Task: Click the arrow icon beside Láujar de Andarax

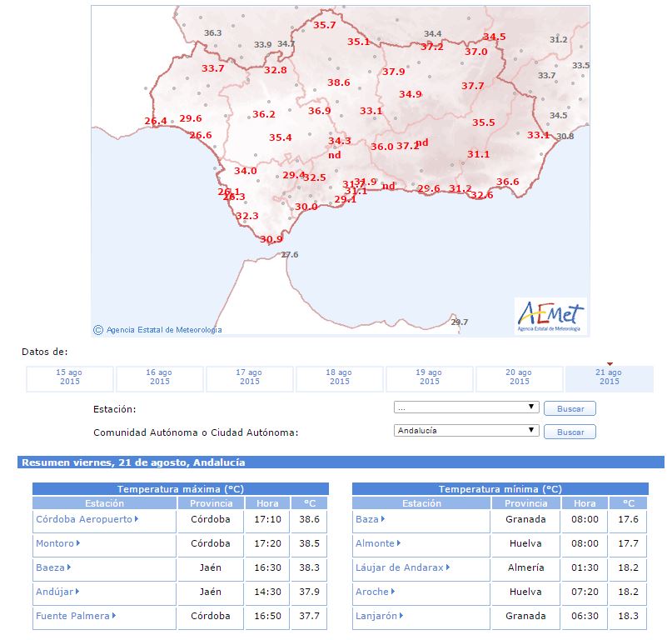Action: 448,567
